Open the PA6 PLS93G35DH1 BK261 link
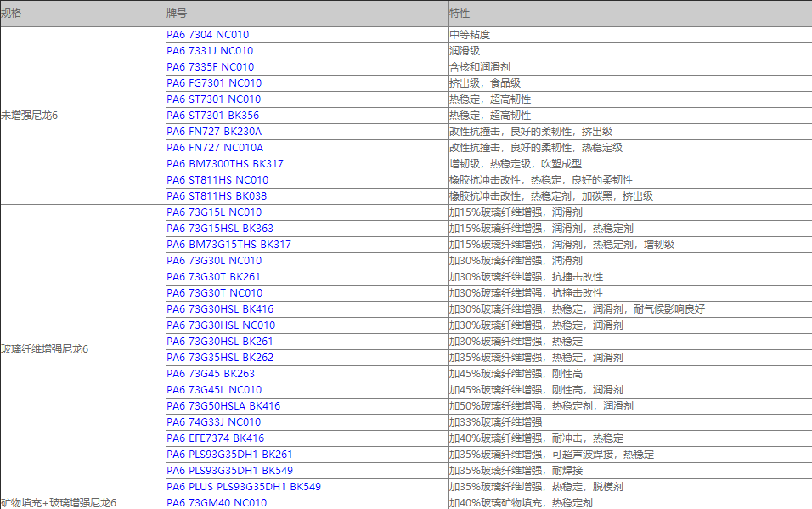Screen dimensions: 812x509 pyautogui.click(x=229, y=454)
